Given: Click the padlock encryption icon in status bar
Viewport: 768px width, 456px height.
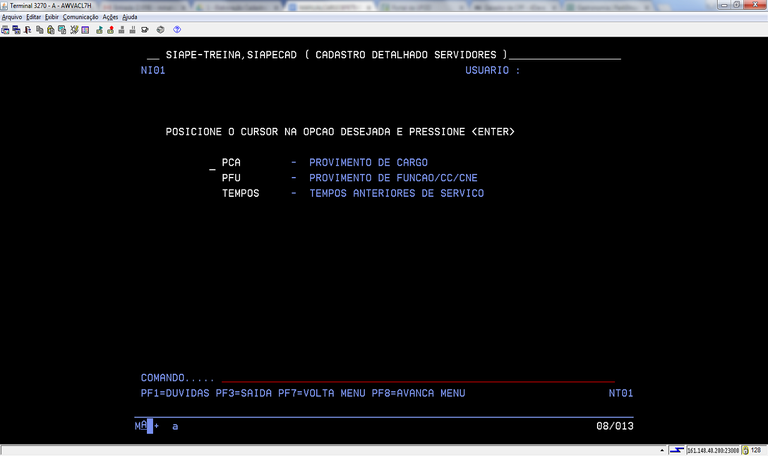Looking at the screenshot, I should coord(745,450).
